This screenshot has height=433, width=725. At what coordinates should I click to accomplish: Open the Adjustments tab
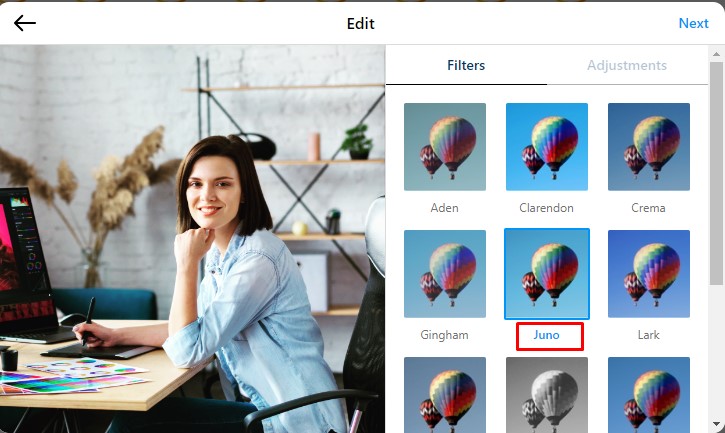(627, 66)
